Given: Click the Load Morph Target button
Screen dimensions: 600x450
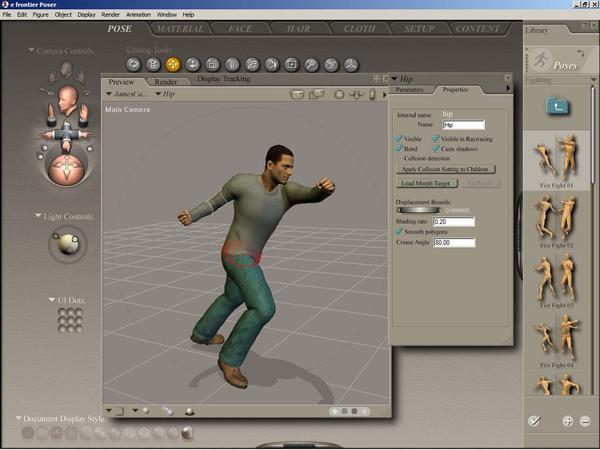Looking at the screenshot, I should click(427, 183).
